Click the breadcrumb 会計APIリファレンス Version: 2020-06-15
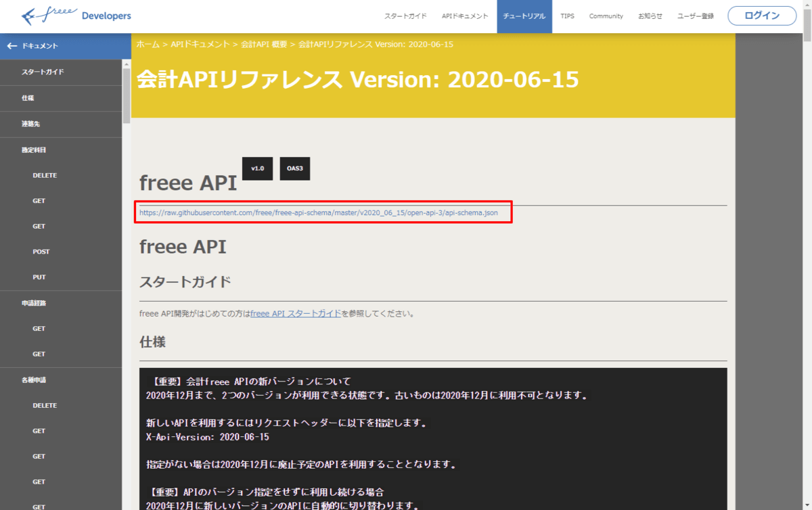Image resolution: width=812 pixels, height=510 pixels. (376, 44)
